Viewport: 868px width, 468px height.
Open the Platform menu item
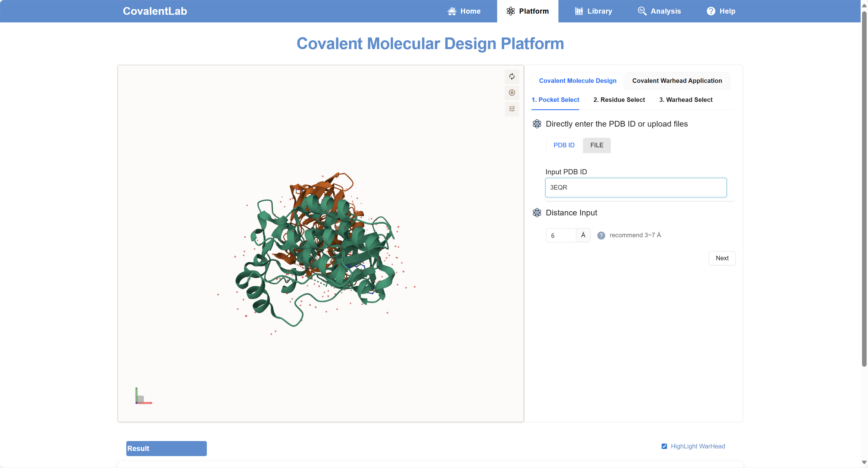pyautogui.click(x=527, y=11)
